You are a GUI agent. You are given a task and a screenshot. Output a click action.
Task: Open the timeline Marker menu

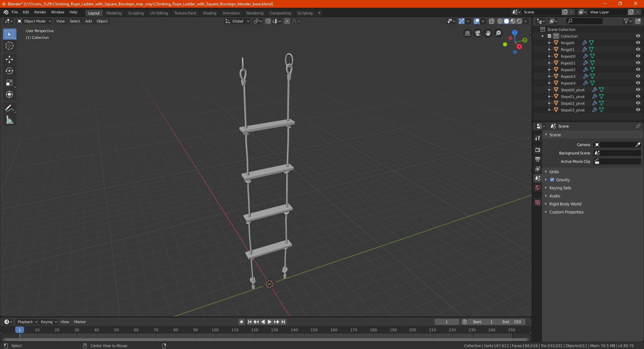(80, 322)
